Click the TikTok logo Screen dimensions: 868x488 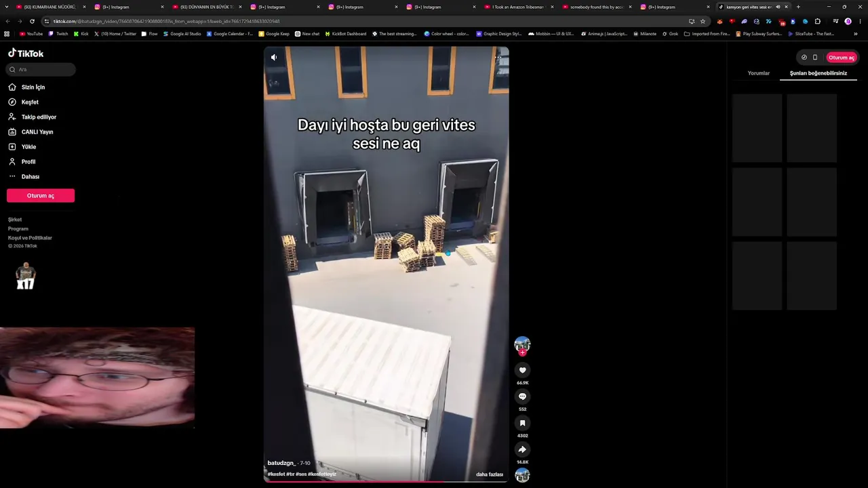(x=26, y=53)
